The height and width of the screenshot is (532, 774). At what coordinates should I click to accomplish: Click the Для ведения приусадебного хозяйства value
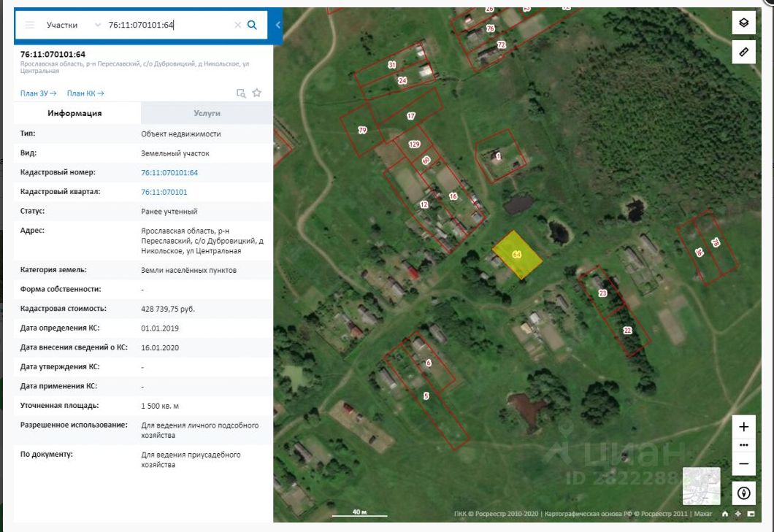click(191, 460)
